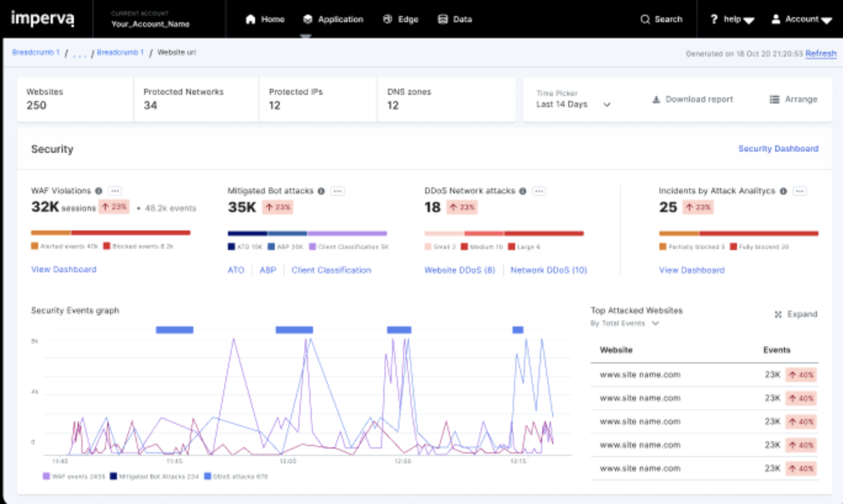Viewport: 843px width, 504px height.
Task: Click the Website column header
Action: point(616,349)
